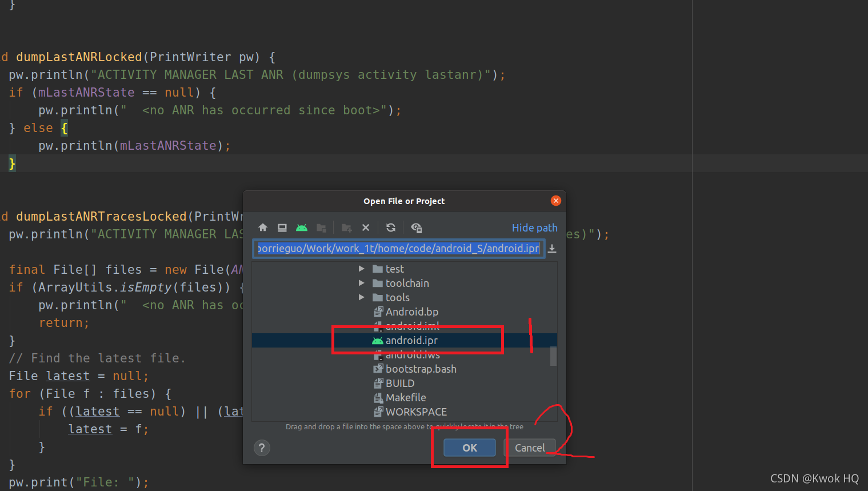Click the file path input field
The height and width of the screenshot is (491, 868).
click(398, 248)
